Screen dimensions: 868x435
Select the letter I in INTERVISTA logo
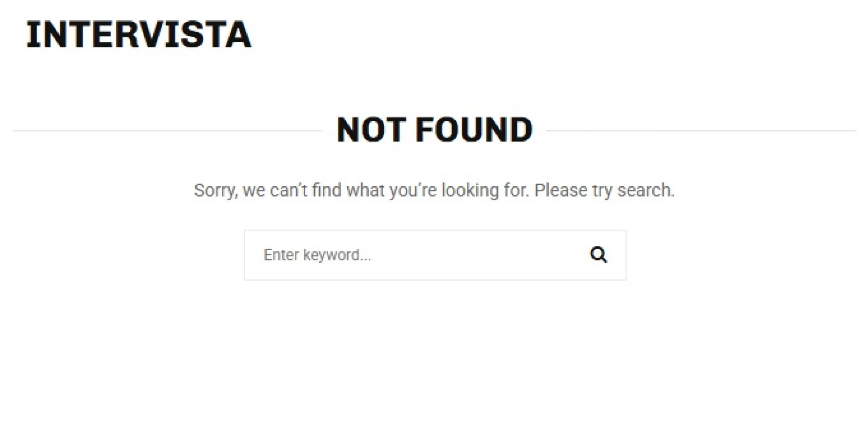click(x=32, y=34)
